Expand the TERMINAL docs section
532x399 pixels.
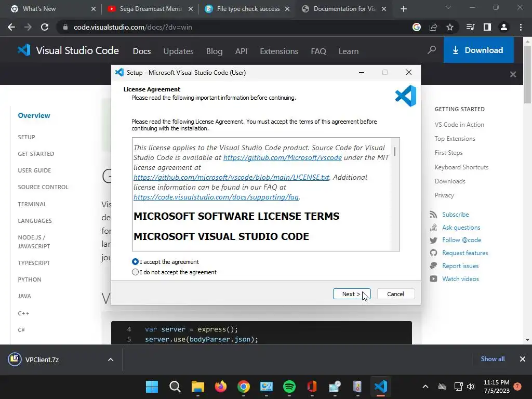[x=32, y=204]
